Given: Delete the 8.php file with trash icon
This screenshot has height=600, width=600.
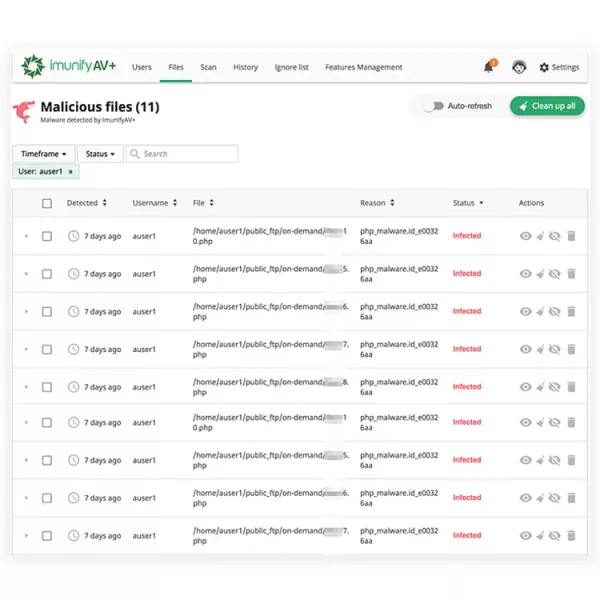Looking at the screenshot, I should point(571,387).
